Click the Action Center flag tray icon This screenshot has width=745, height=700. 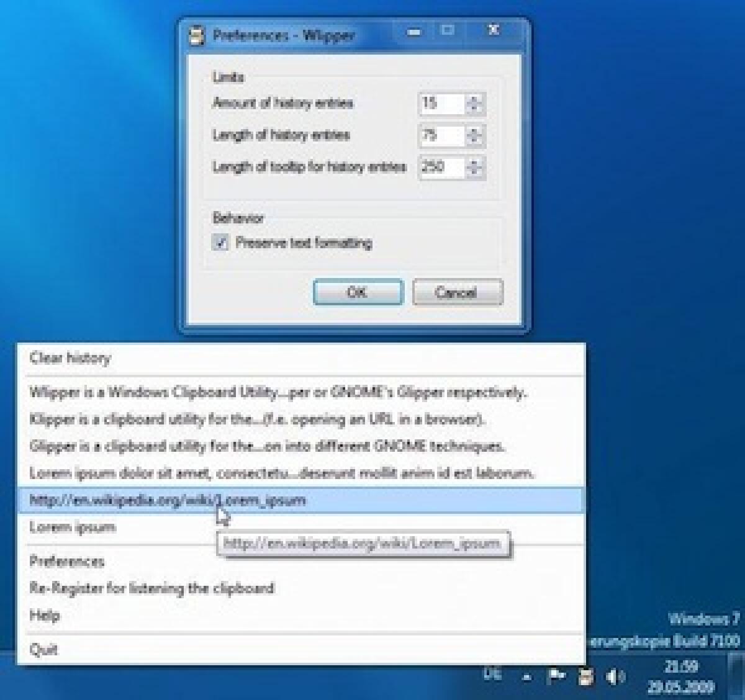(x=556, y=676)
